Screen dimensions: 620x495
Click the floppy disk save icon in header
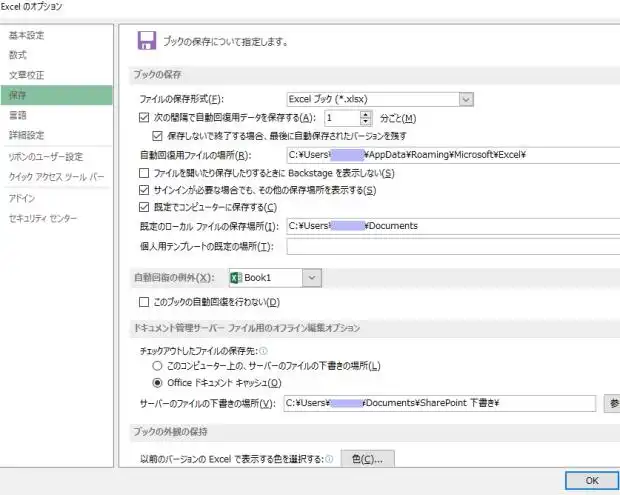pos(146,41)
